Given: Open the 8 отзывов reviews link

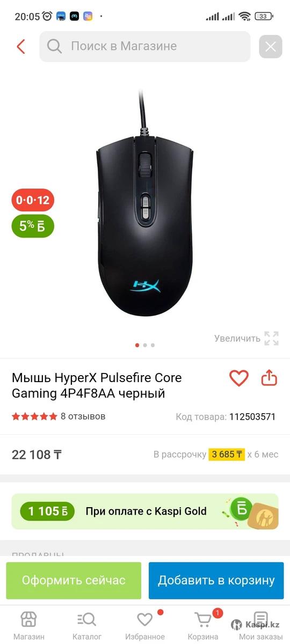Looking at the screenshot, I should click(83, 416).
